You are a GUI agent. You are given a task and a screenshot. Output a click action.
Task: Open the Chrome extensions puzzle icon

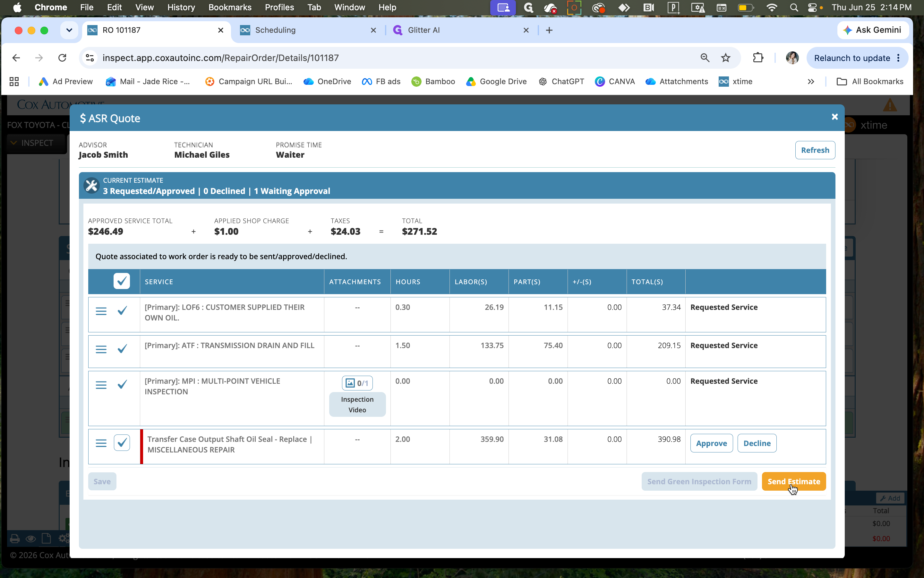758,58
